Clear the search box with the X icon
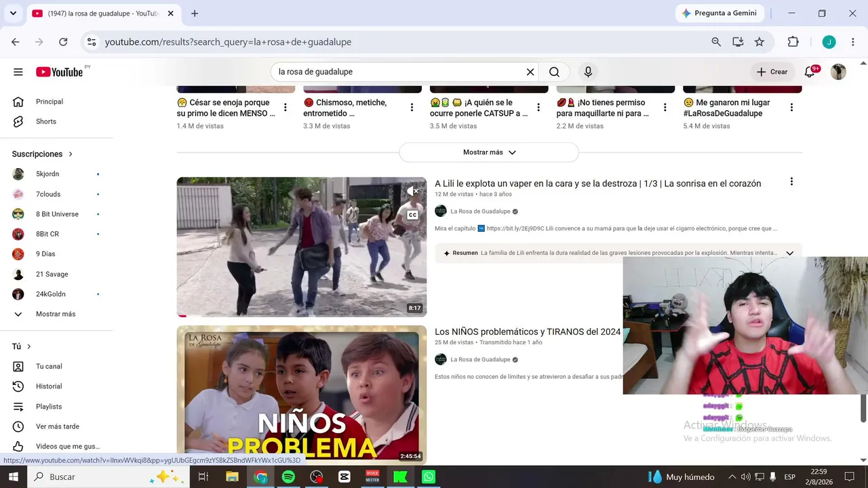868x488 pixels. [530, 72]
